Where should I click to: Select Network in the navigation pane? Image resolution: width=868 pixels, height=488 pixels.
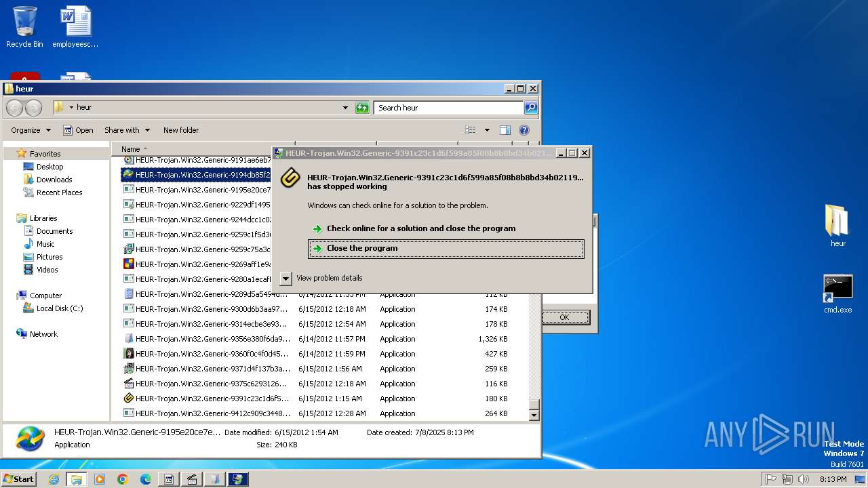click(x=43, y=334)
